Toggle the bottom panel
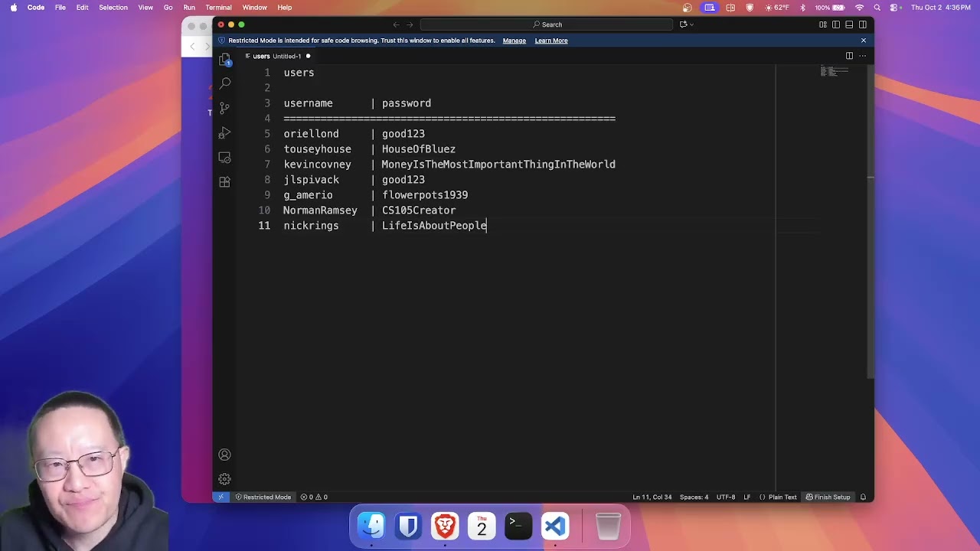The width and height of the screenshot is (980, 551). click(849, 24)
